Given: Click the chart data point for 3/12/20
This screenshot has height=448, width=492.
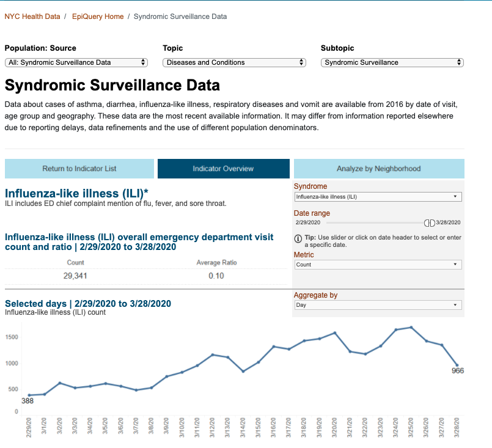Looking at the screenshot, I should tap(213, 355).
